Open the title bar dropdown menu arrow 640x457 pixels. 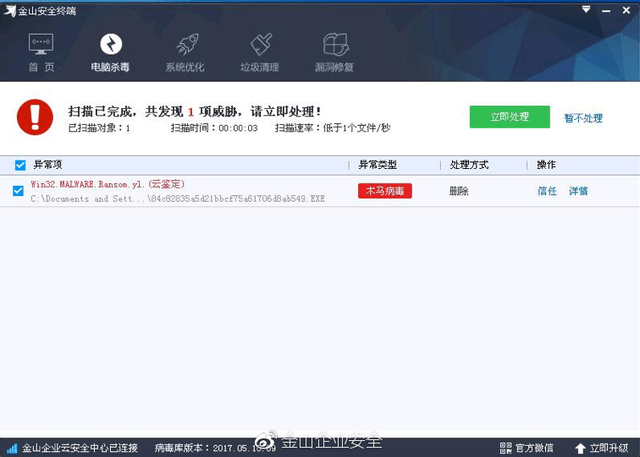586,9
